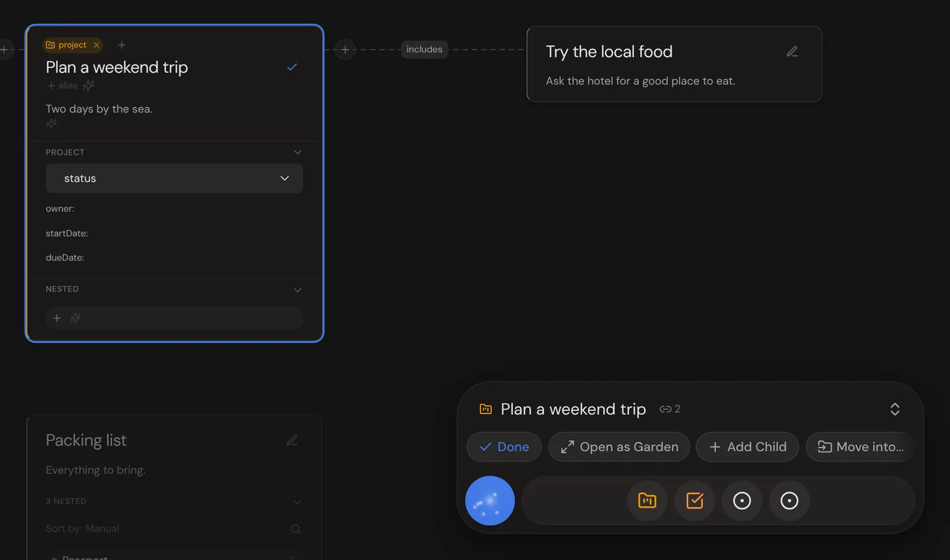Select circle-dot icon right after the checkbox icon
950x560 pixels.
click(742, 501)
